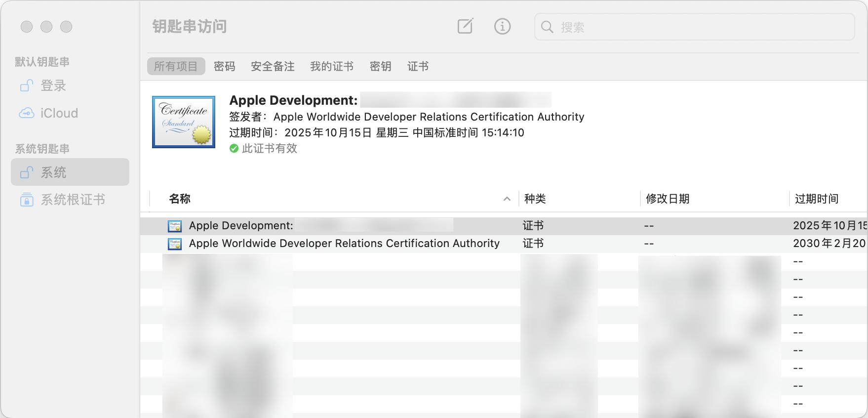Click the new keychain item compose icon
Viewport: 868px width, 418px height.
tap(465, 26)
